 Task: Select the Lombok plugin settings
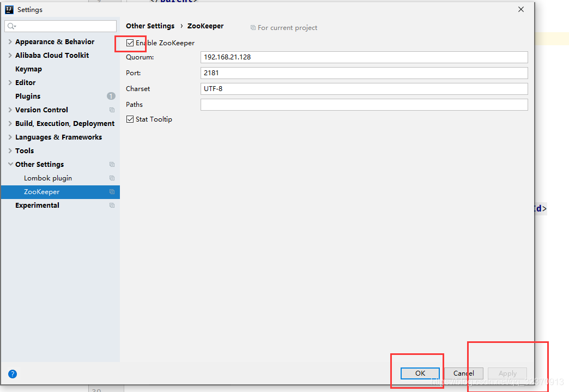48,178
